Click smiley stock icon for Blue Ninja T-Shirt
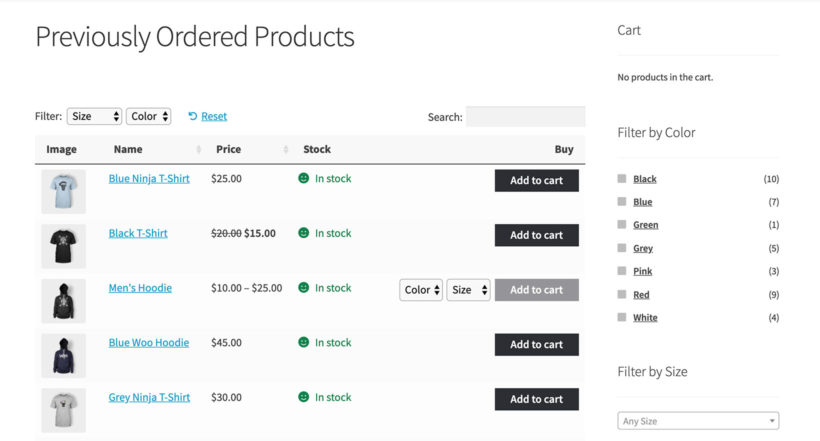 pyautogui.click(x=303, y=178)
